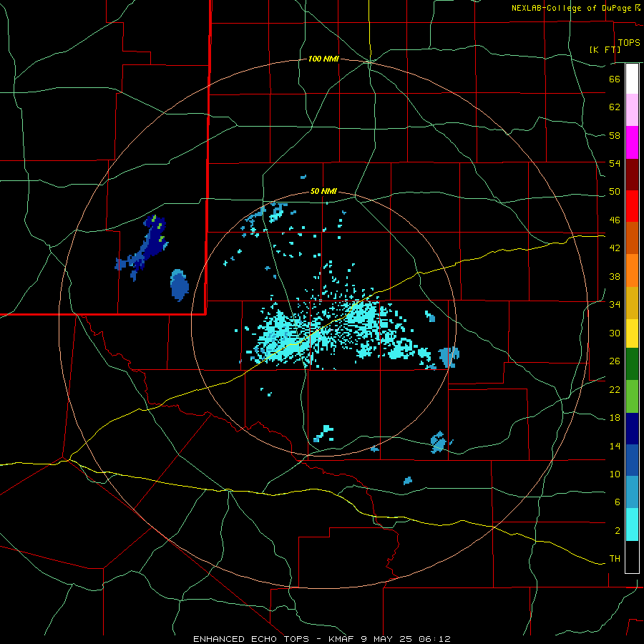Click the 42 value on the legend

click(x=615, y=248)
